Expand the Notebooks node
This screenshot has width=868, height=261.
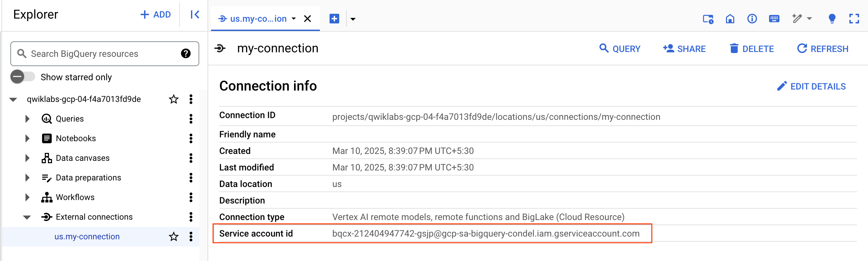pos(28,138)
